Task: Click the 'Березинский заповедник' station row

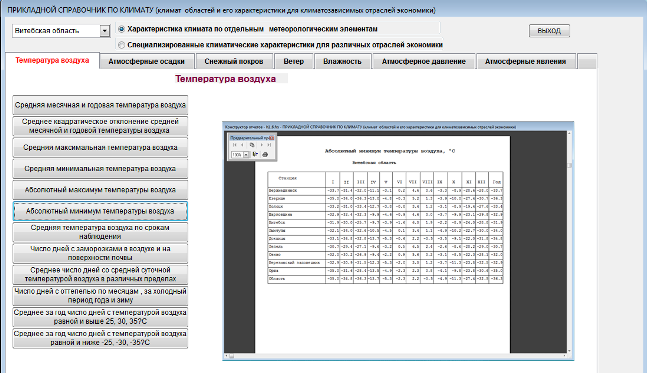Action: (x=385, y=262)
